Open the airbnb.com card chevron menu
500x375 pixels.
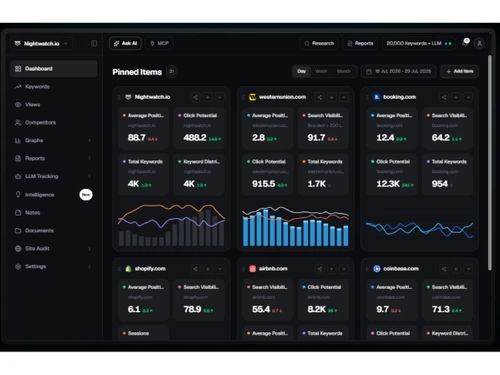[344, 269]
